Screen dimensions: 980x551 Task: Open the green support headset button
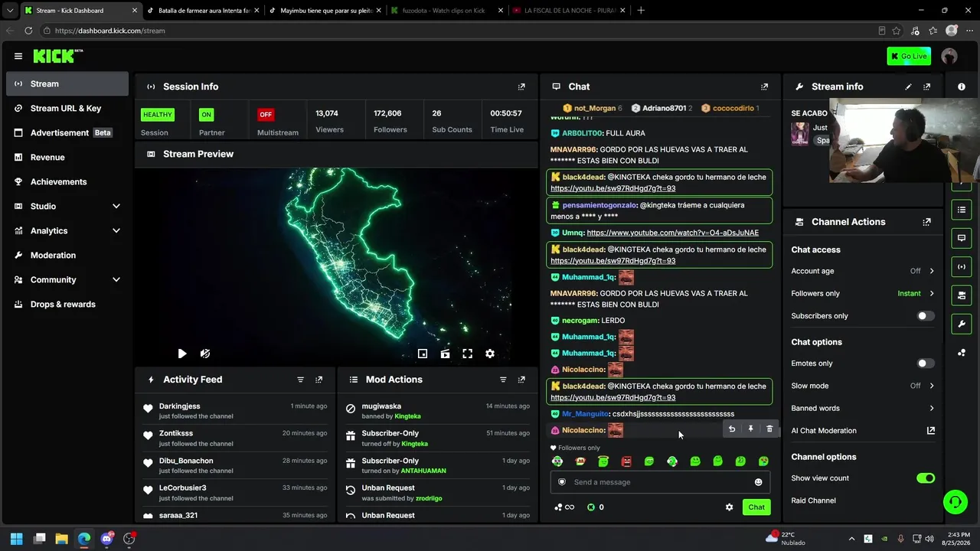click(x=955, y=502)
